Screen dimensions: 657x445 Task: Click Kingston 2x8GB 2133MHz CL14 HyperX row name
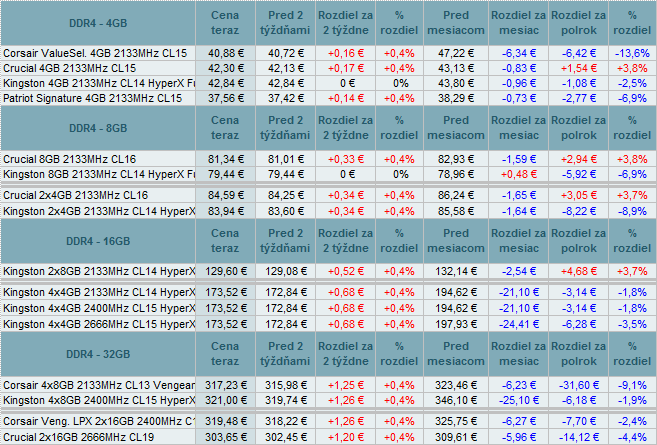pyautogui.click(x=99, y=272)
